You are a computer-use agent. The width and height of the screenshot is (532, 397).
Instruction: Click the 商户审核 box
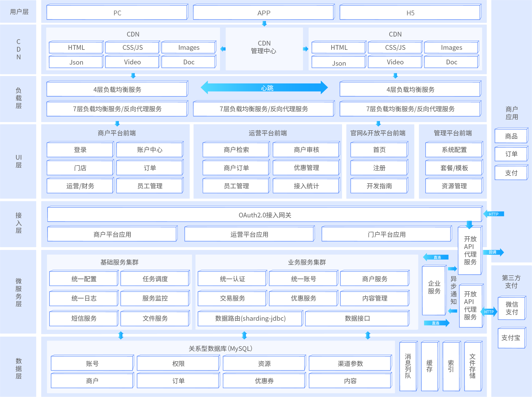(x=306, y=150)
